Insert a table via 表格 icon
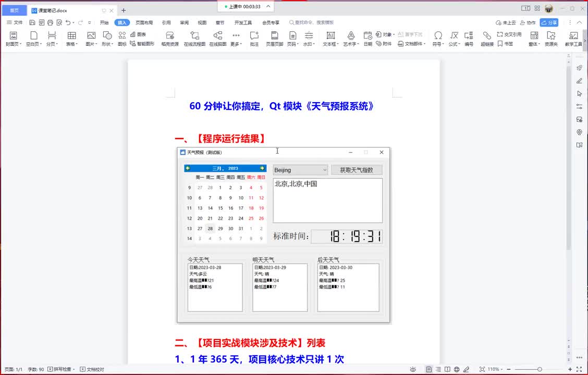Viewport: 588px width, 375px height. [x=71, y=35]
